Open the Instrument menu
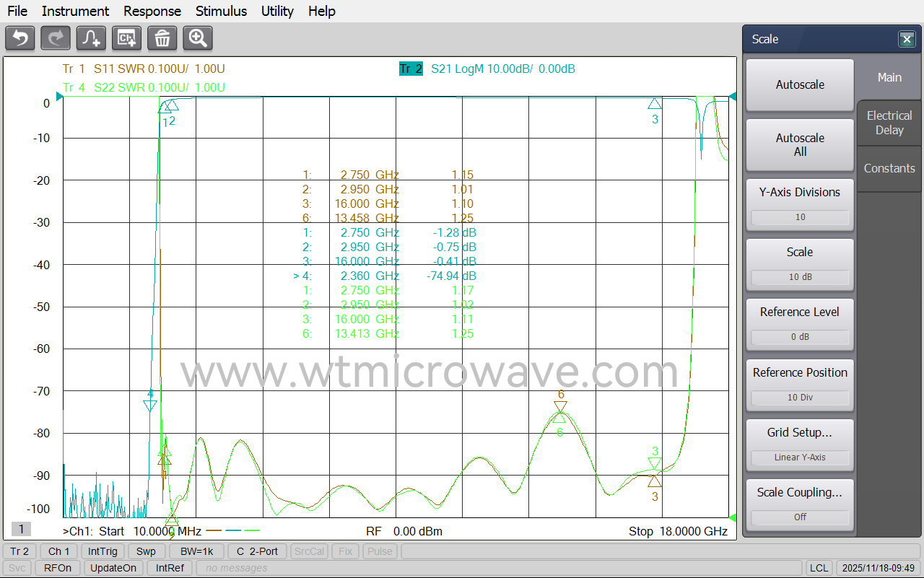Screen dimensions: 924x578 (75, 11)
